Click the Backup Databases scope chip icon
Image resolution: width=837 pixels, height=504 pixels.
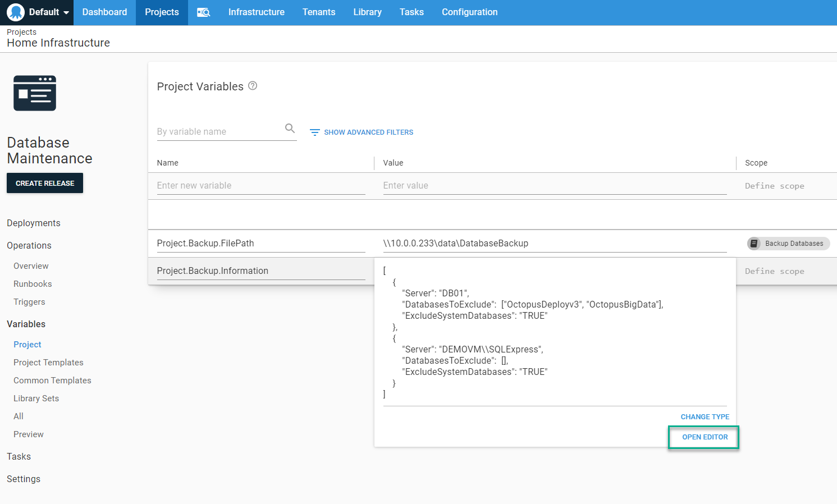(x=754, y=244)
